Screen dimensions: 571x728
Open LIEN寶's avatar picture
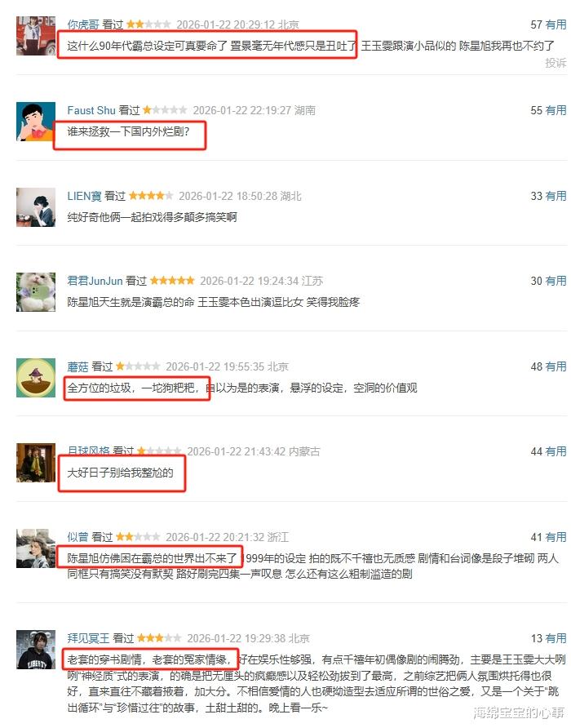pyautogui.click(x=36, y=207)
